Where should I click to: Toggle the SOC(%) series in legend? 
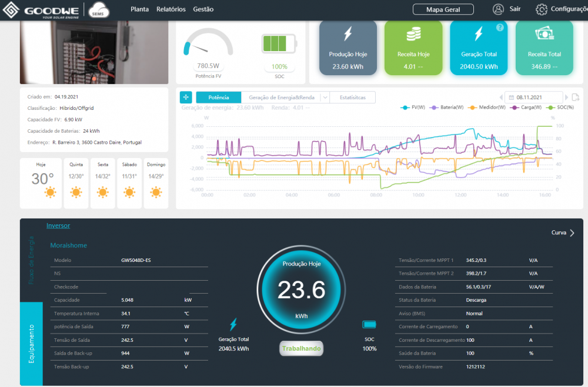(560, 107)
